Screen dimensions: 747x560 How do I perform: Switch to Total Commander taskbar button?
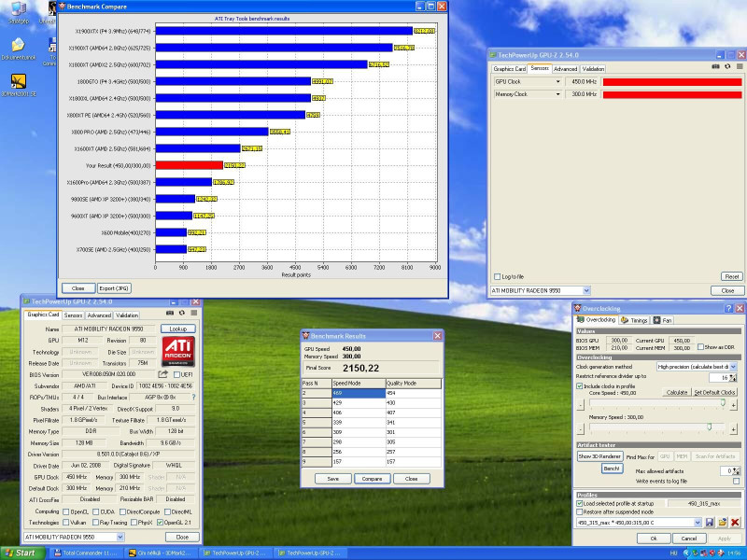pyautogui.click(x=86, y=553)
